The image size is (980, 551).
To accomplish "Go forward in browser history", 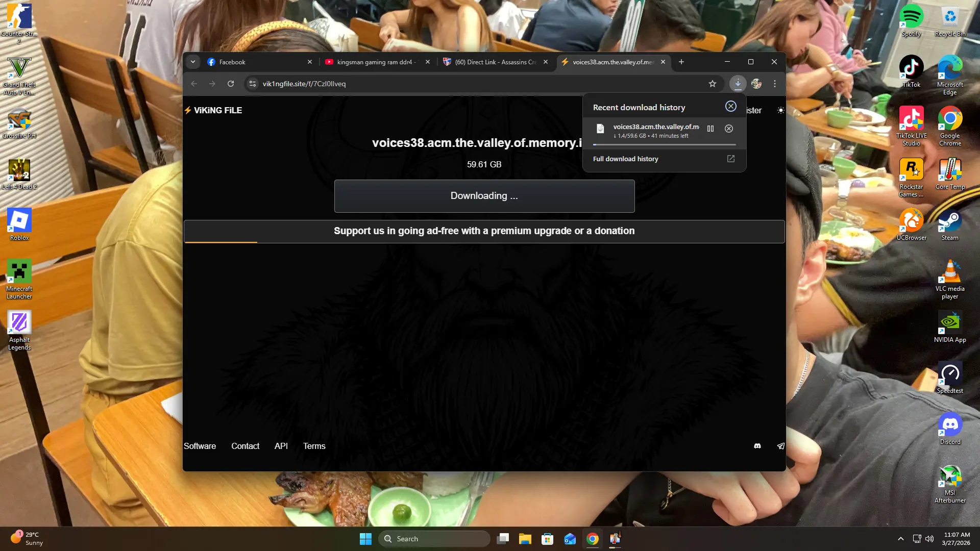I will coord(212,84).
